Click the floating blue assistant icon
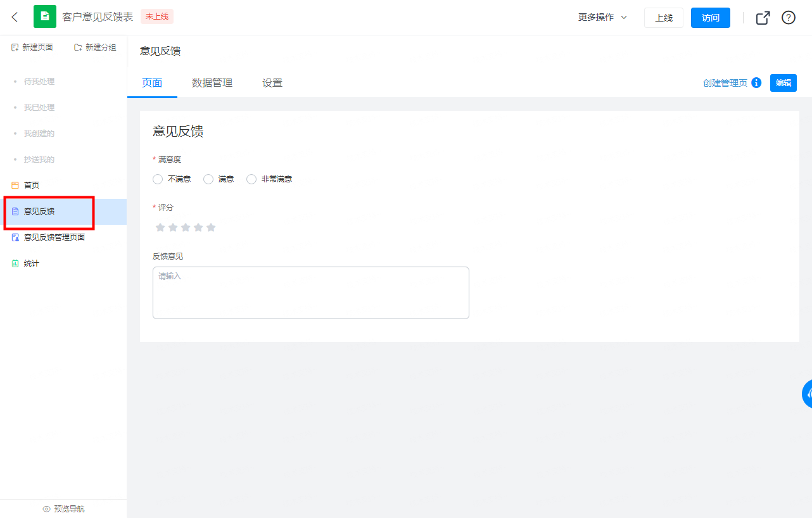Screen dimensions: 812x518 [x=807, y=394]
